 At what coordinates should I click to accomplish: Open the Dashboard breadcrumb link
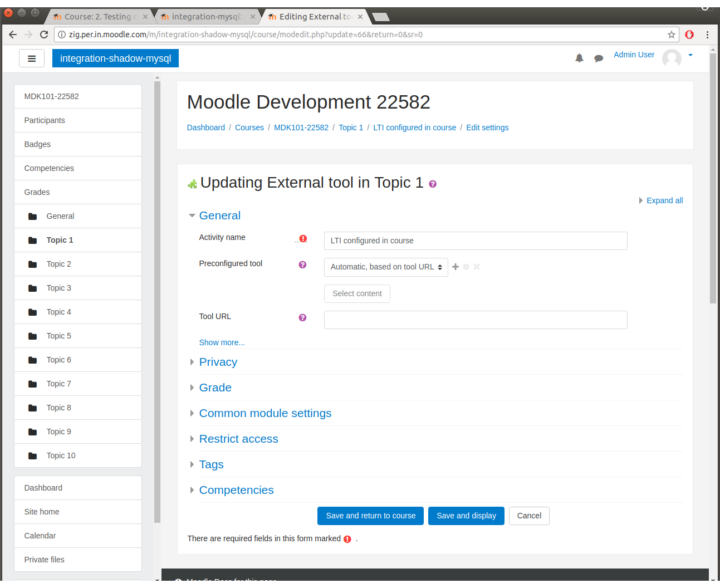tap(206, 128)
